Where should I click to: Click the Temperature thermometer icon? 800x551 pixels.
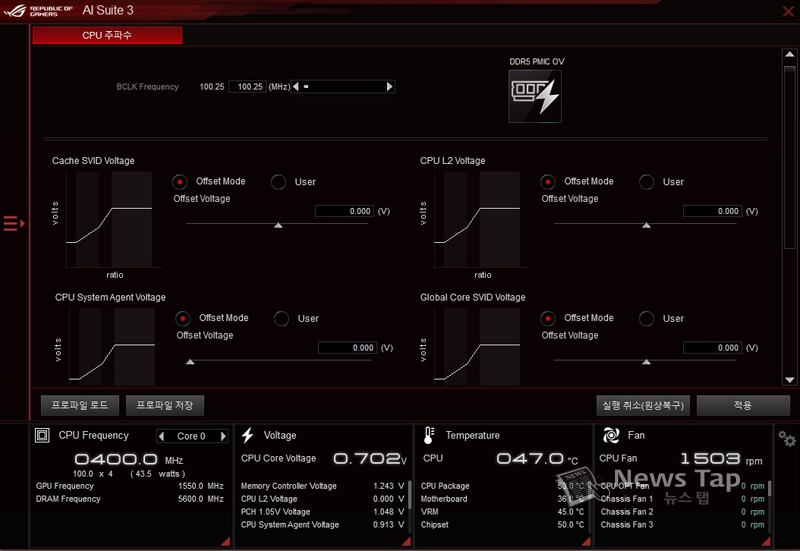coord(429,435)
